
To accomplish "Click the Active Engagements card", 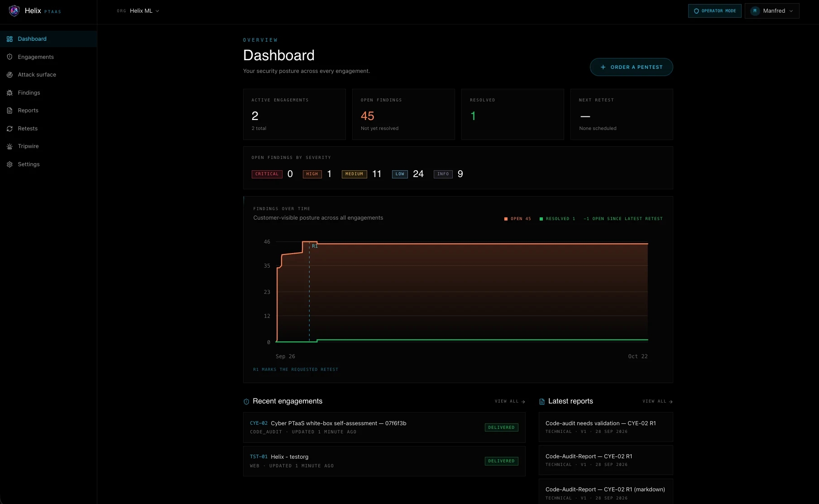I will [294, 114].
